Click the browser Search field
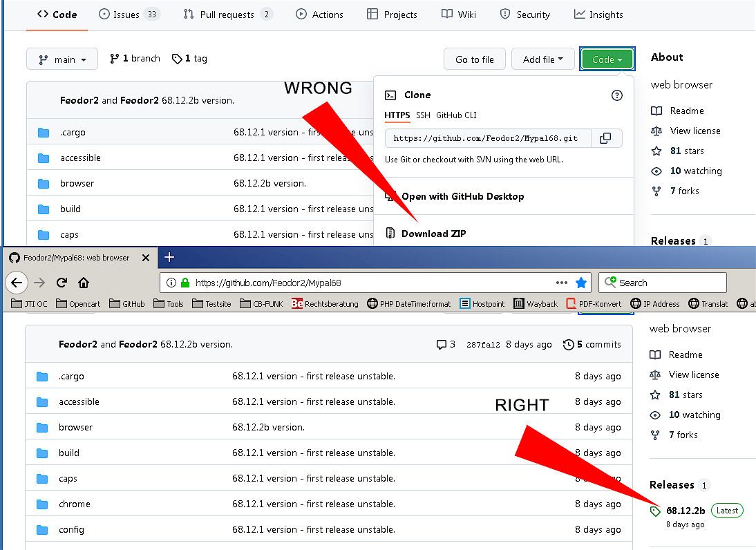 coord(663,283)
